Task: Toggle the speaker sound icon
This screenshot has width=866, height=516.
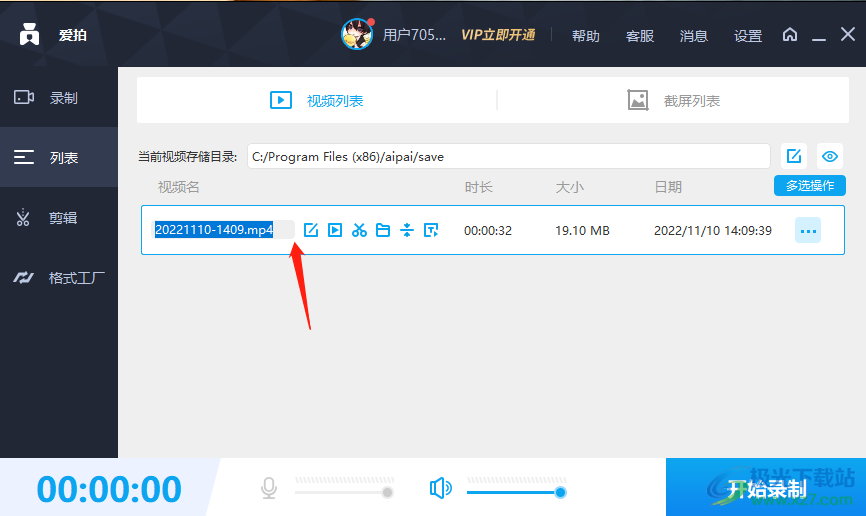Action: point(440,488)
